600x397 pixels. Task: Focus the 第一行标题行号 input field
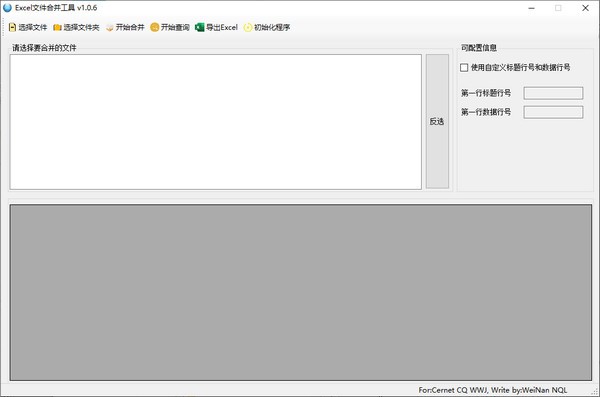553,93
